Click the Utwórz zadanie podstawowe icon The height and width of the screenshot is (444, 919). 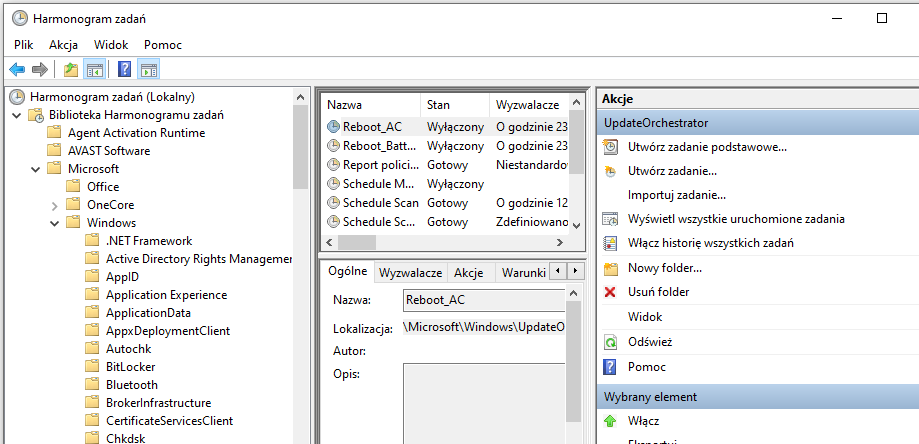[611, 147]
